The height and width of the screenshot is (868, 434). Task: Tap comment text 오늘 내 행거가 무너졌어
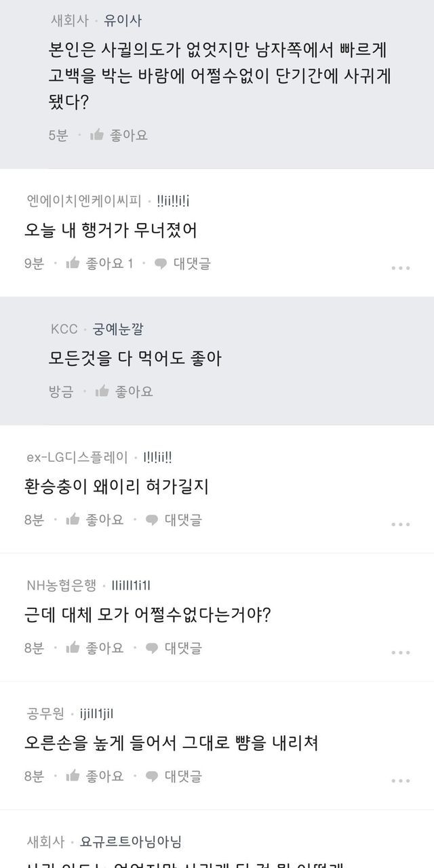tap(111, 231)
